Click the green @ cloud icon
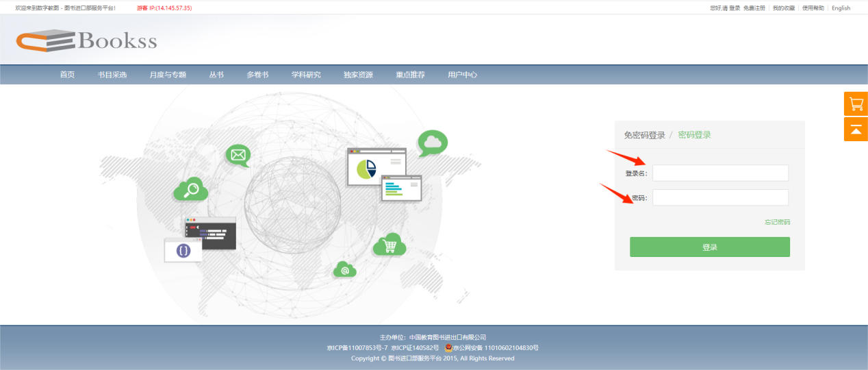 (345, 271)
